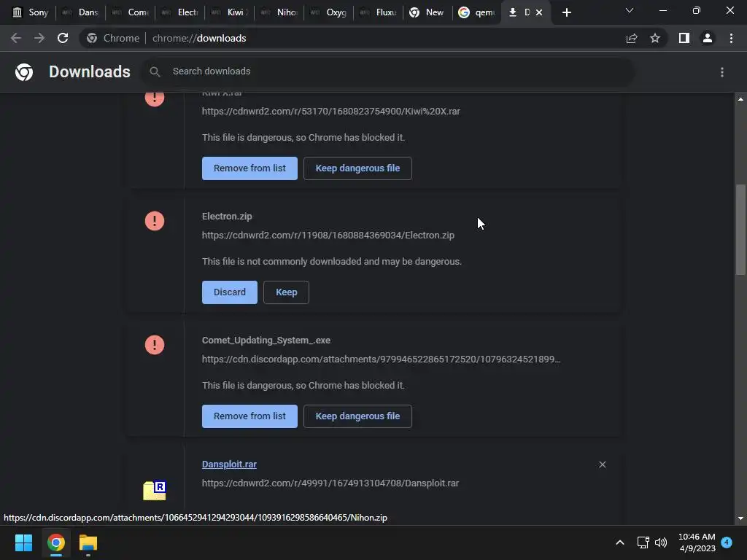
Task: Switch to the Oxyg tab
Action: (329, 12)
